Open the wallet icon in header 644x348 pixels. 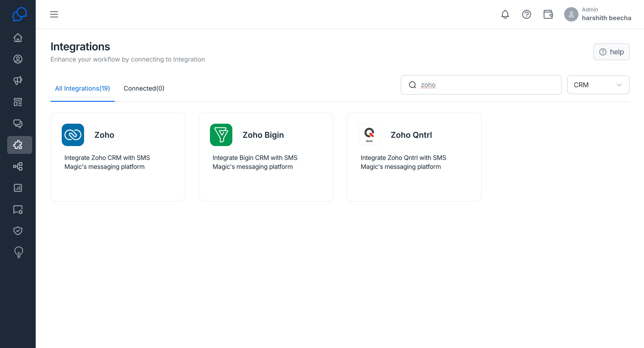pos(548,14)
